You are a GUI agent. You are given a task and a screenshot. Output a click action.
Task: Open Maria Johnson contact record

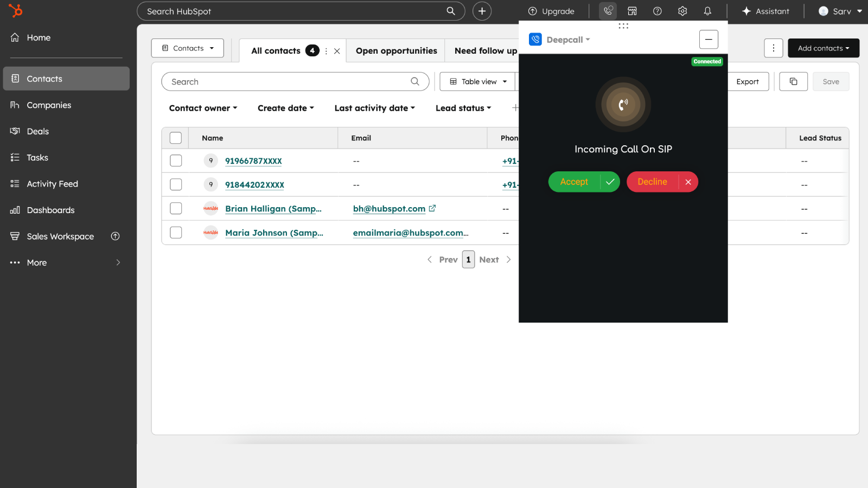[274, 233]
